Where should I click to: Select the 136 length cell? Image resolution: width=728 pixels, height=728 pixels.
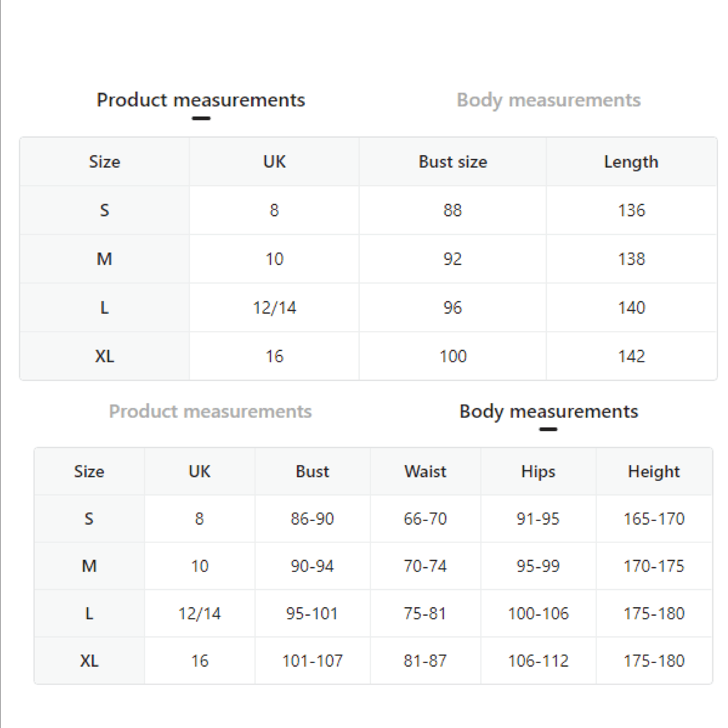(x=631, y=210)
